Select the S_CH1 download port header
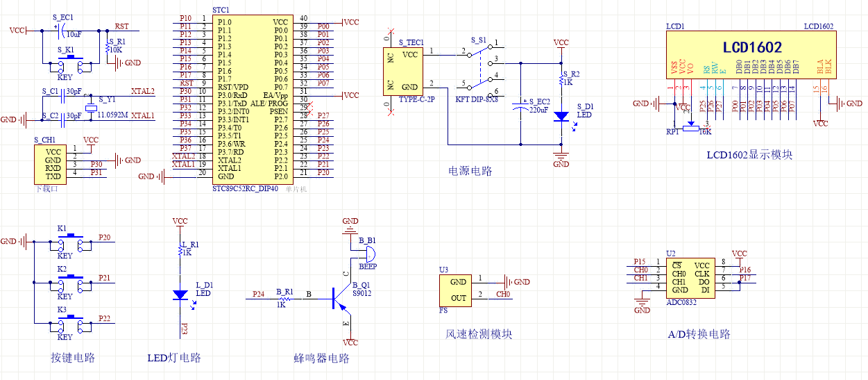868x380 pixels. click(x=50, y=164)
